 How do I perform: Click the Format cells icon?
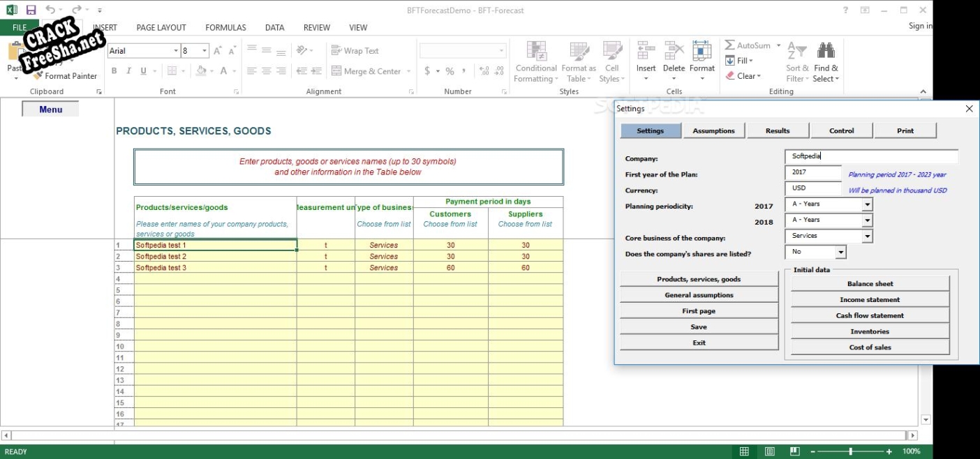tap(701, 52)
